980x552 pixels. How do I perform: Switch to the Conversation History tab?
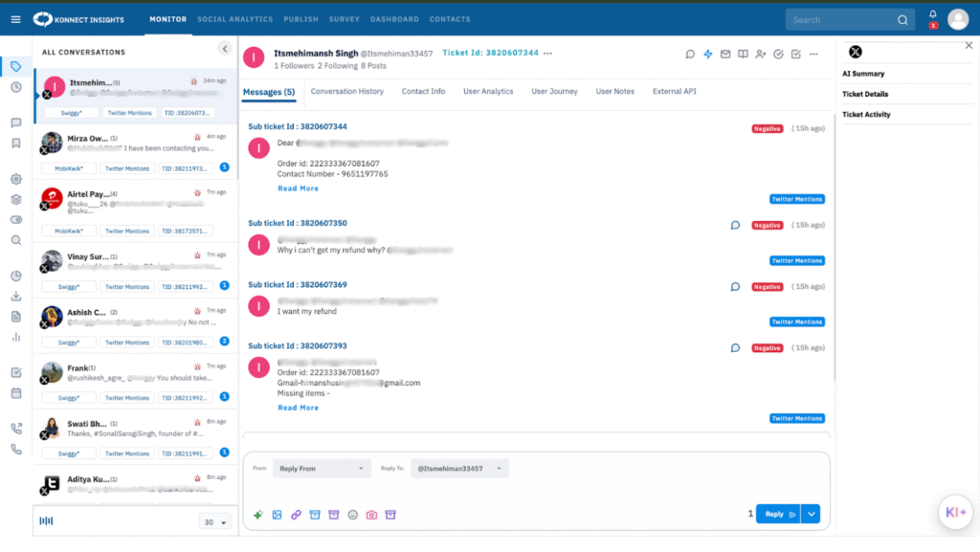point(346,92)
